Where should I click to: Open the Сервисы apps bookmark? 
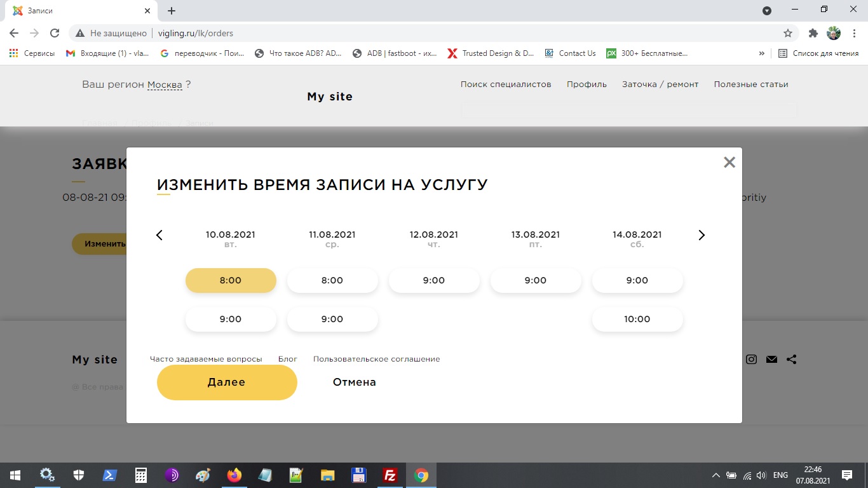click(x=32, y=53)
